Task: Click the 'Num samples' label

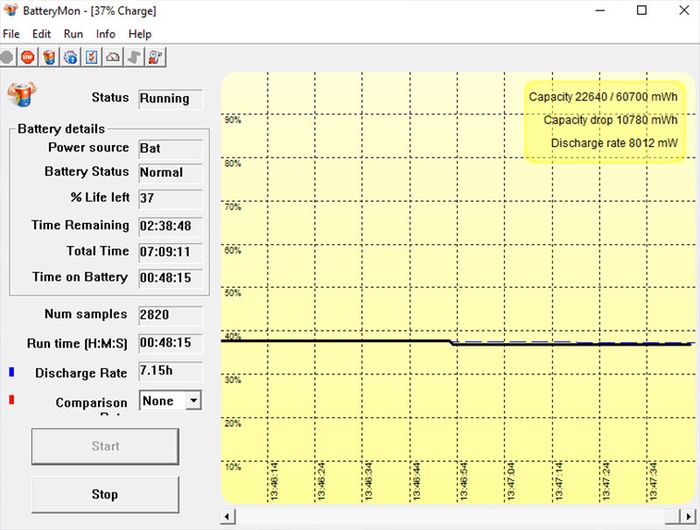Action: (86, 314)
